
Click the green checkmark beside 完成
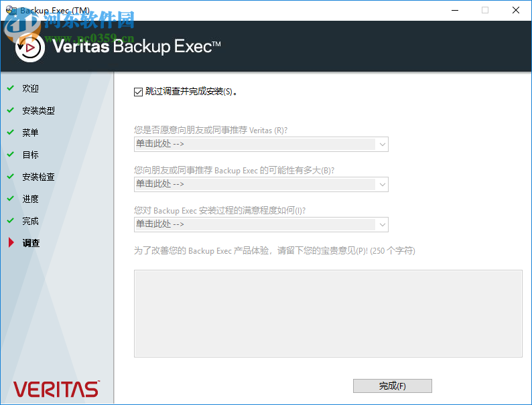(x=11, y=220)
